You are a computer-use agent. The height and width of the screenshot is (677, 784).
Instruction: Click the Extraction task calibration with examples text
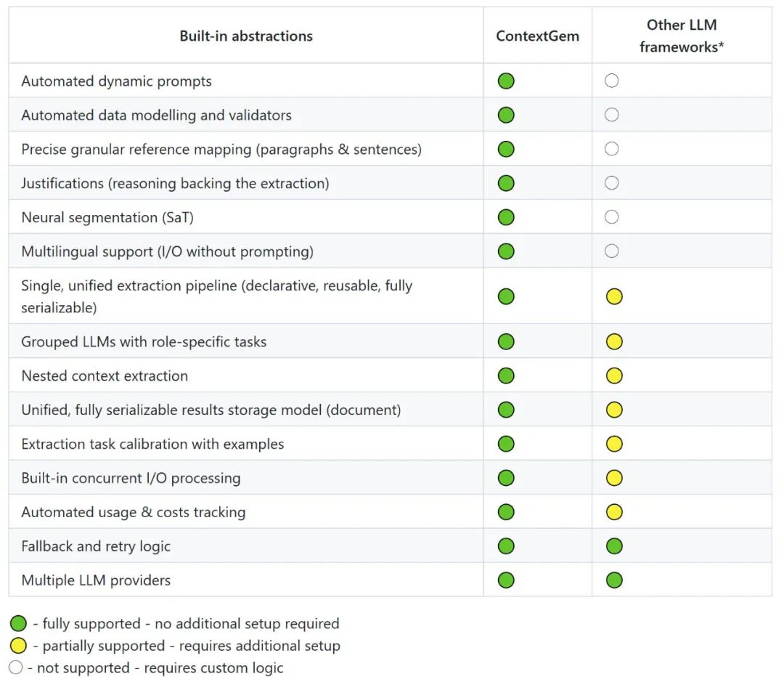pyautogui.click(x=152, y=444)
